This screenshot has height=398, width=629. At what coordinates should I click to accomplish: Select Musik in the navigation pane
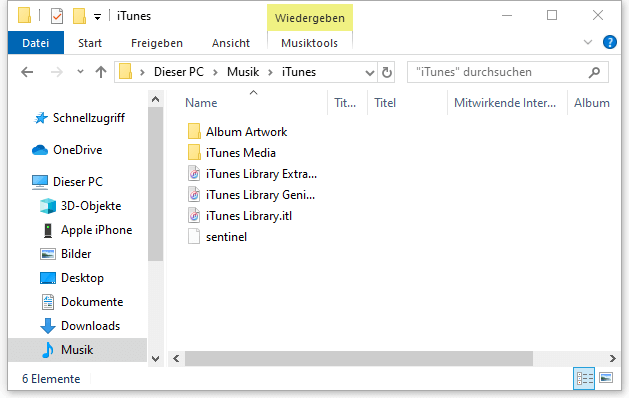click(77, 350)
